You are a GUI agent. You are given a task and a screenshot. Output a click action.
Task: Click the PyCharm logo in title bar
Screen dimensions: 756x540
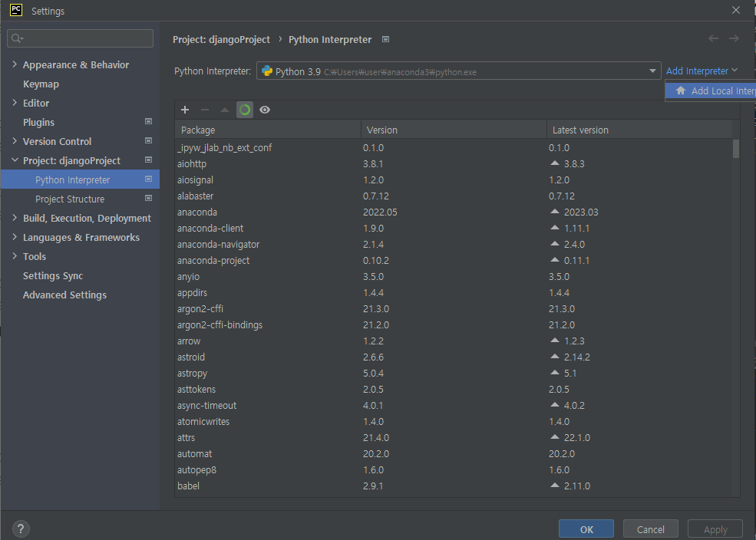click(16, 10)
